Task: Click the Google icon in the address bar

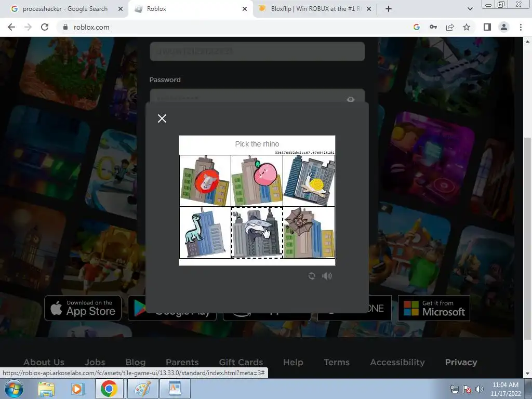Action: (417, 27)
